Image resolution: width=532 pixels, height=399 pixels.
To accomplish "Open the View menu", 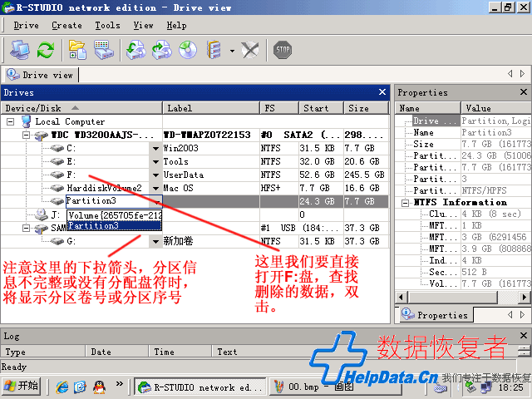I will point(143,26).
